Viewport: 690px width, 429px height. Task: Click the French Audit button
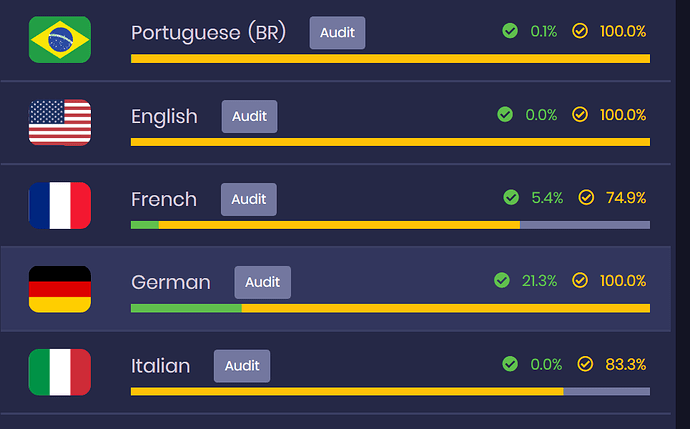[249, 199]
